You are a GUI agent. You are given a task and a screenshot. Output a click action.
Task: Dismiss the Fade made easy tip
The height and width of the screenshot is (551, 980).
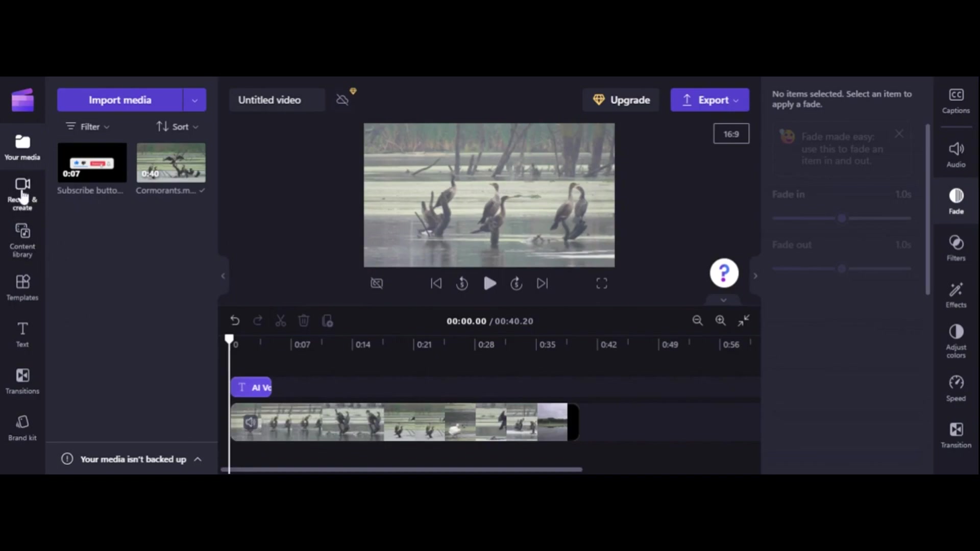[899, 134]
